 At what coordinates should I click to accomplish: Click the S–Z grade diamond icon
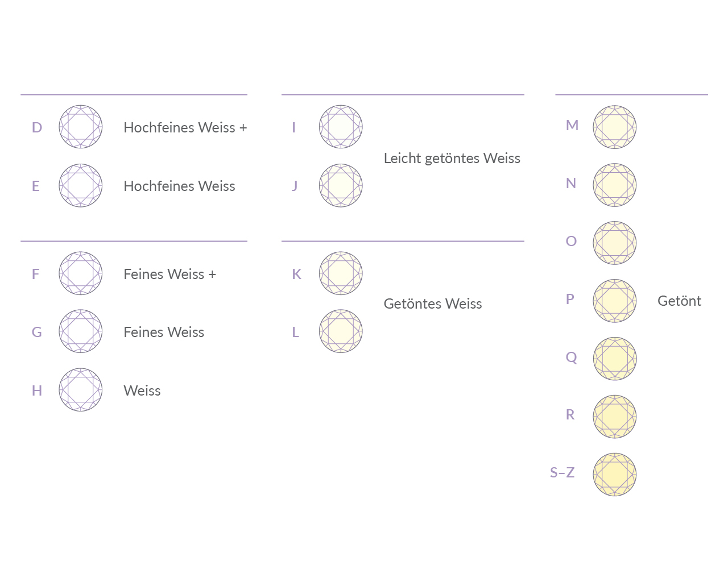pyautogui.click(x=615, y=475)
